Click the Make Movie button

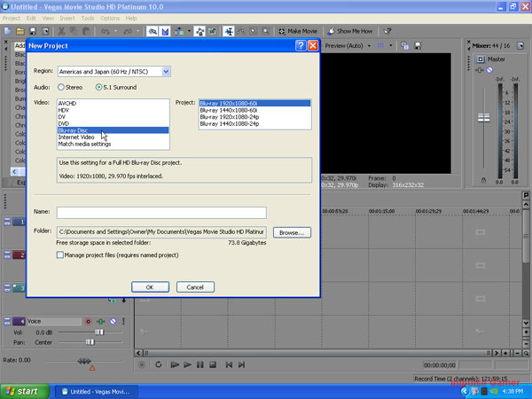pyautogui.click(x=298, y=32)
